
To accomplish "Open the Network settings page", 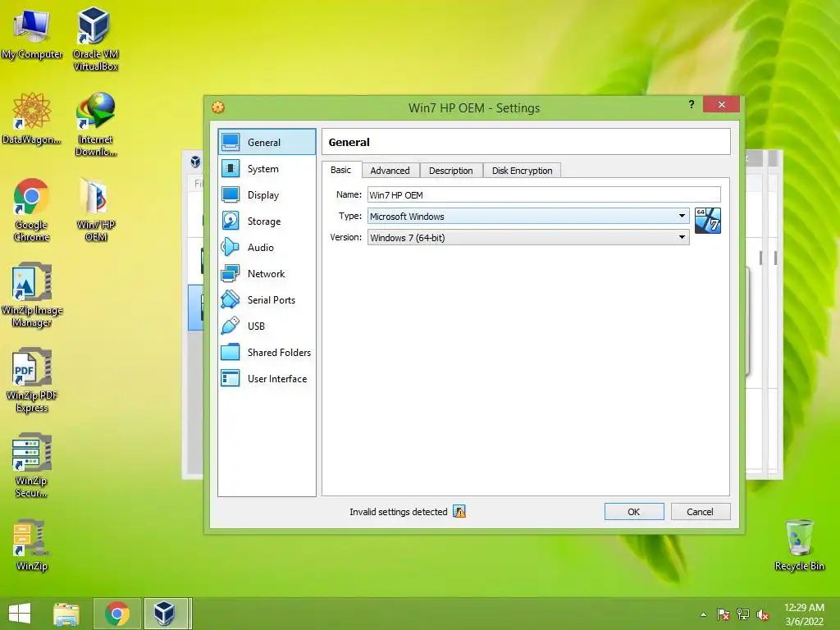I will point(267,274).
